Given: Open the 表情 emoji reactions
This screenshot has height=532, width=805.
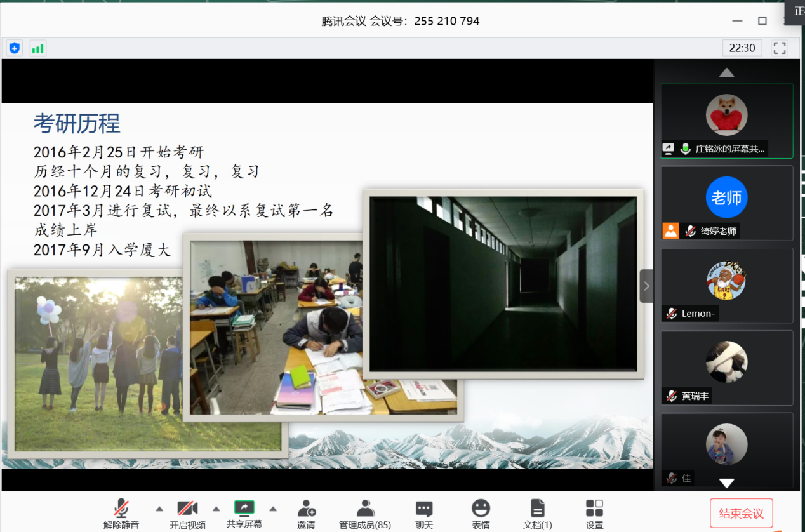Looking at the screenshot, I should click(x=481, y=513).
